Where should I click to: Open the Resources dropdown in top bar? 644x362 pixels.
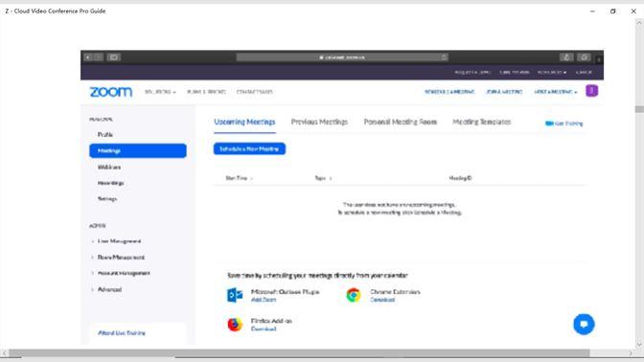point(552,72)
